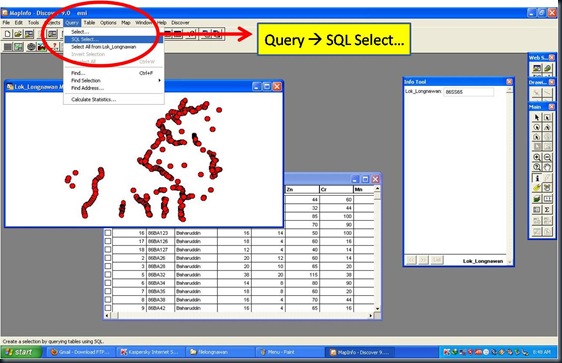Open the Options menu

click(108, 23)
